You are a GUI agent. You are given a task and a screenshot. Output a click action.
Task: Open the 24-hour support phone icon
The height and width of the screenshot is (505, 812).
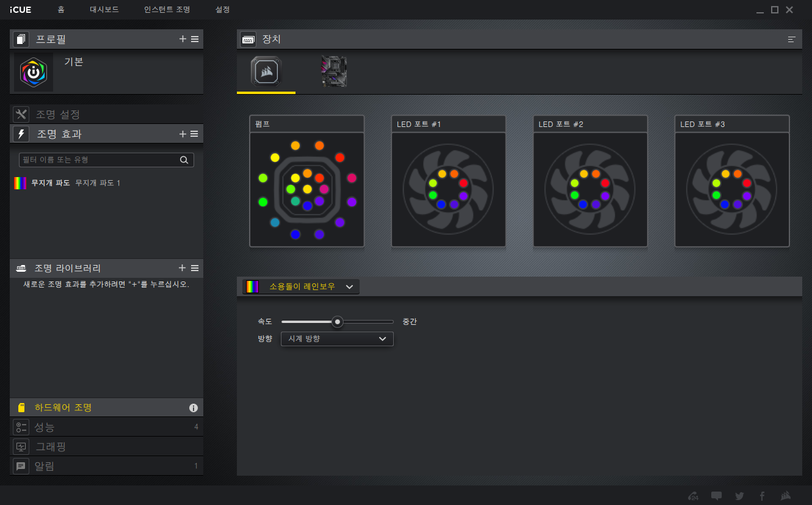pyautogui.click(x=692, y=496)
